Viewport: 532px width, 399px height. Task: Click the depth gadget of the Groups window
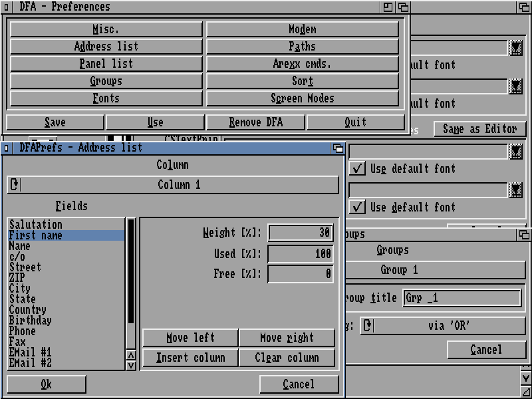(x=524, y=235)
